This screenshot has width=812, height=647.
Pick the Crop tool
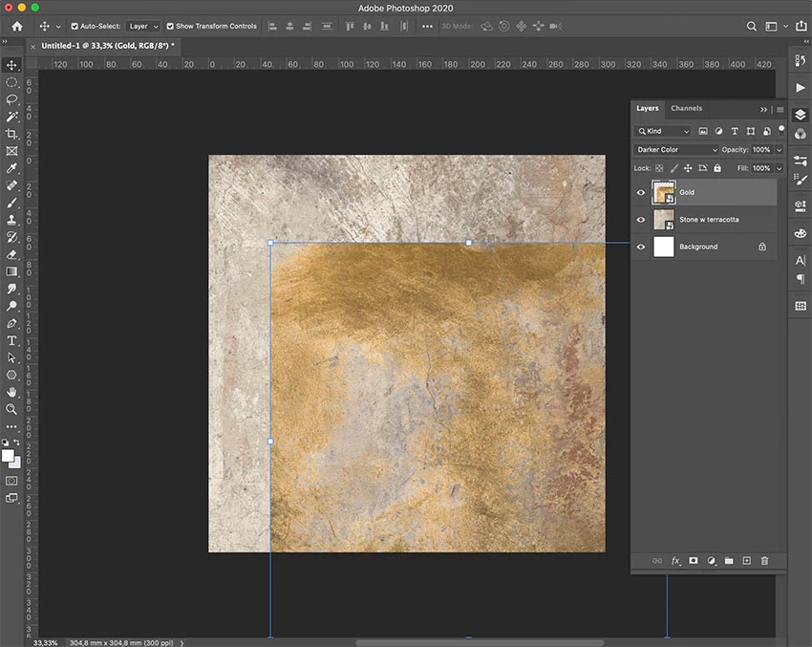(11, 134)
